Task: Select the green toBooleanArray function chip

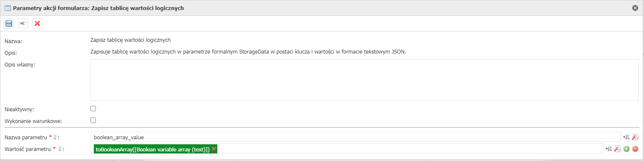Action: (152, 149)
